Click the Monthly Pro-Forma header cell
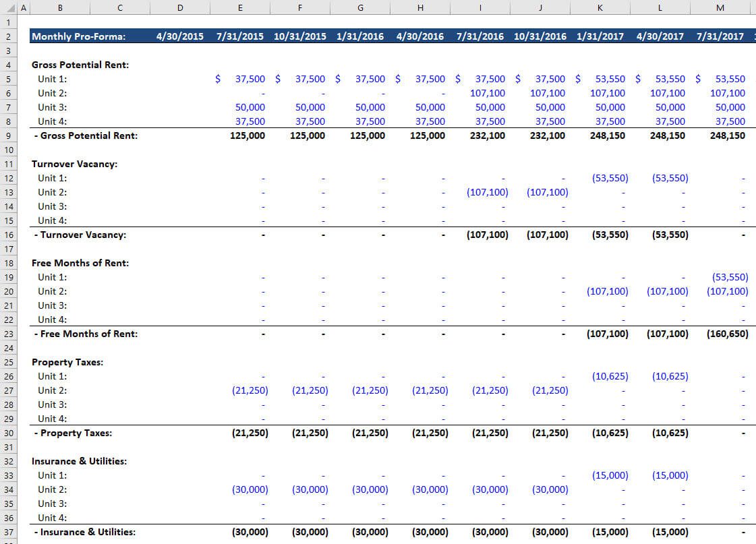756x544 pixels. coord(79,36)
